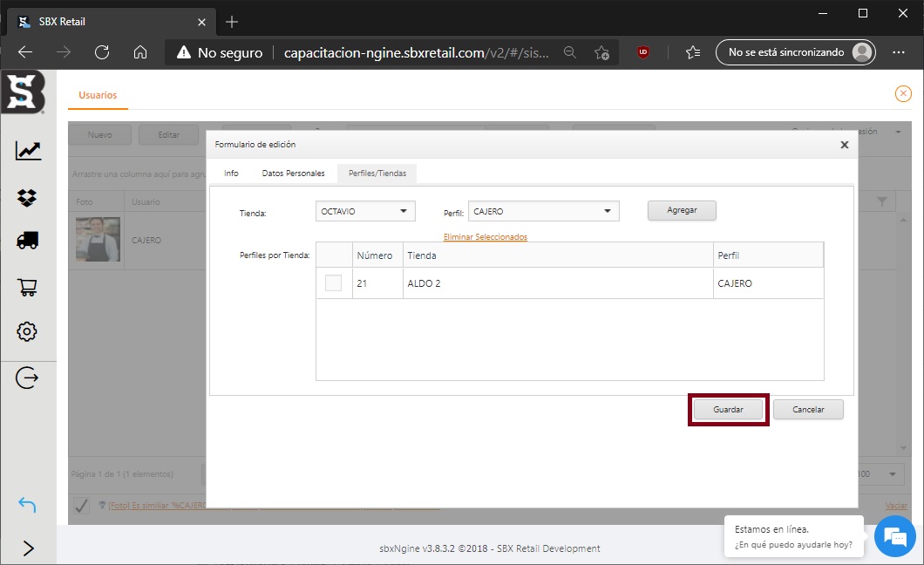Switch to the Info tab
The height and width of the screenshot is (565, 924).
[231, 174]
